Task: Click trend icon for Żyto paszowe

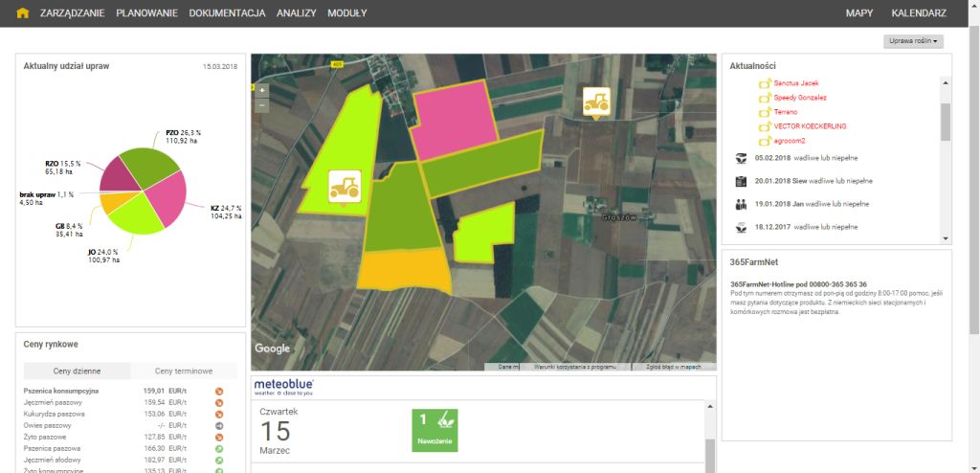Action: click(x=219, y=438)
